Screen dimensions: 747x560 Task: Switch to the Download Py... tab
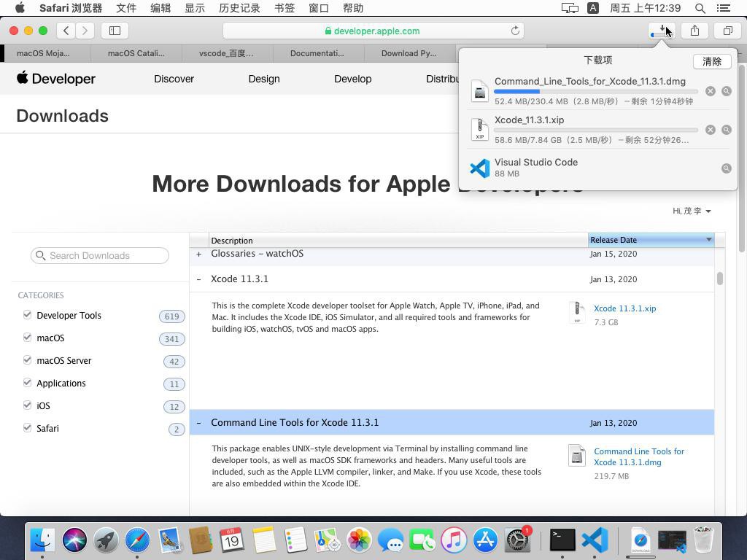410,53
